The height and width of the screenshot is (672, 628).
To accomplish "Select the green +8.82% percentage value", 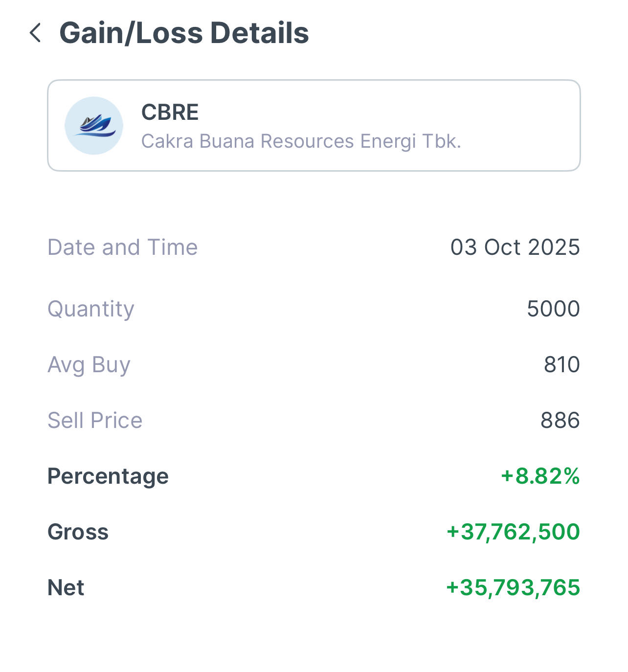I will (540, 476).
